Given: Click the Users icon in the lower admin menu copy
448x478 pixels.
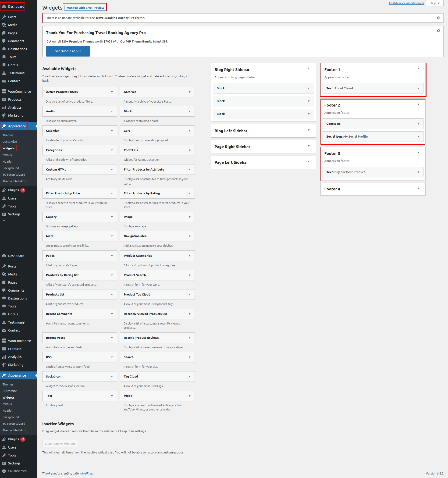Looking at the screenshot, I should click(4, 447).
